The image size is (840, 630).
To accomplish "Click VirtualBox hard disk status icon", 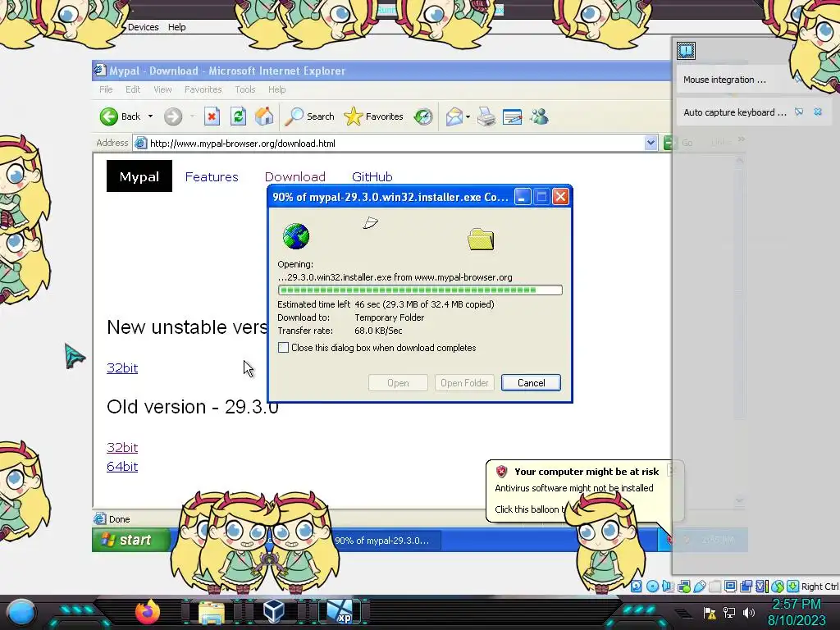I will [637, 586].
